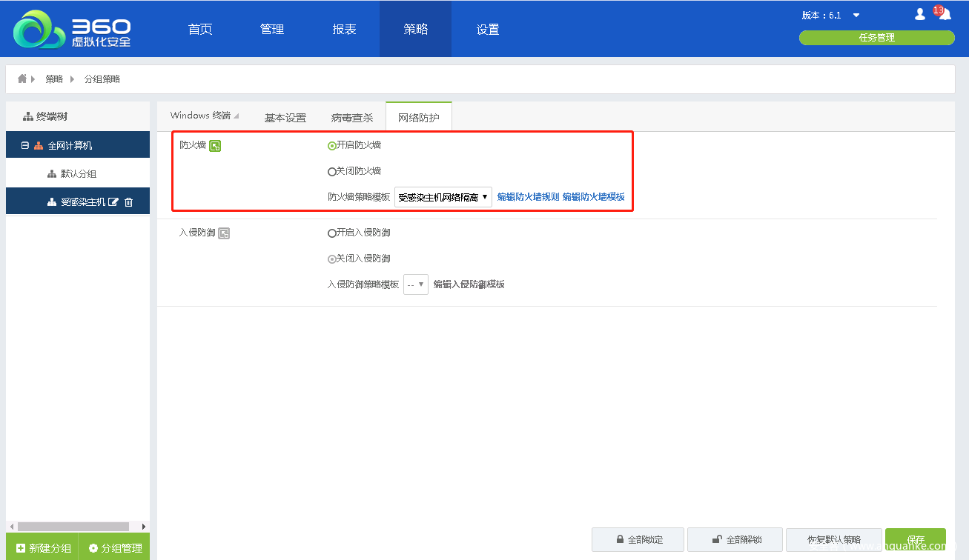Collapse the 全网计算机 tree node
The width and height of the screenshot is (969, 560).
25,146
